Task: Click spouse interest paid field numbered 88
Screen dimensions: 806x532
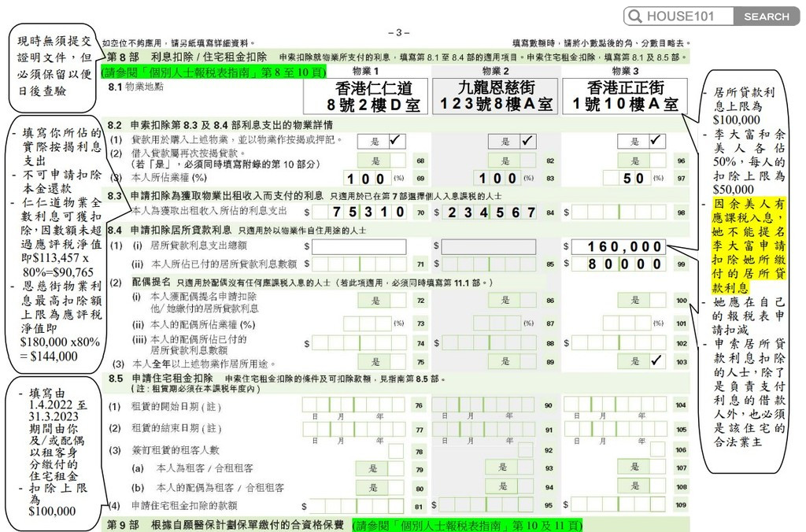Action: point(490,343)
